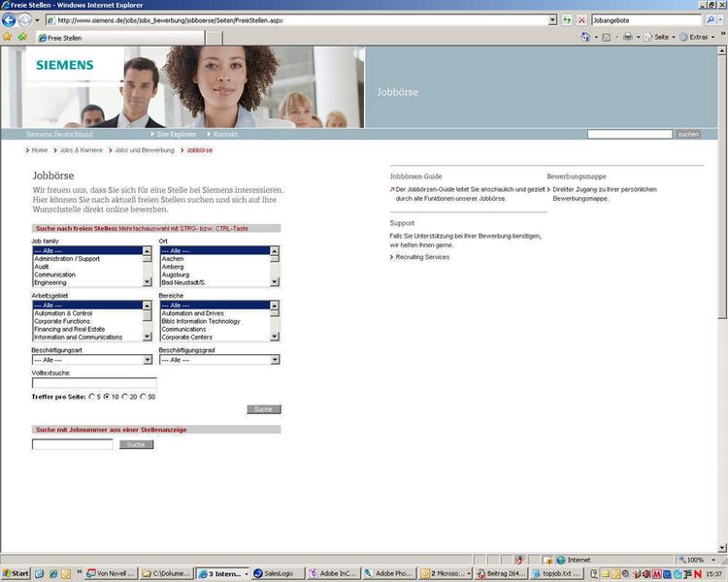
Task: Open the Von Novell taskbar window
Action: pos(112,573)
